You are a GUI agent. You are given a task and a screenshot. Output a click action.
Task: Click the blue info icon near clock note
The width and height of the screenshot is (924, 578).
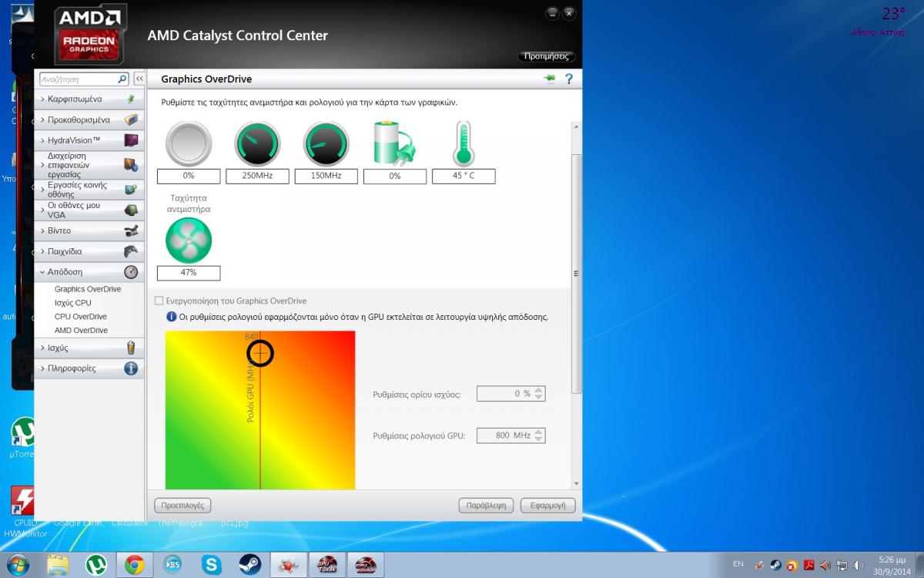[171, 317]
